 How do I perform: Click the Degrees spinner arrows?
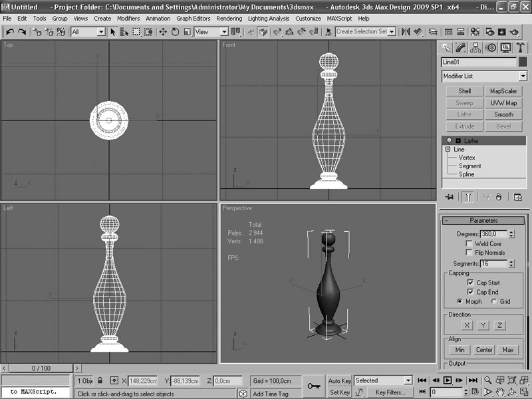click(x=511, y=234)
